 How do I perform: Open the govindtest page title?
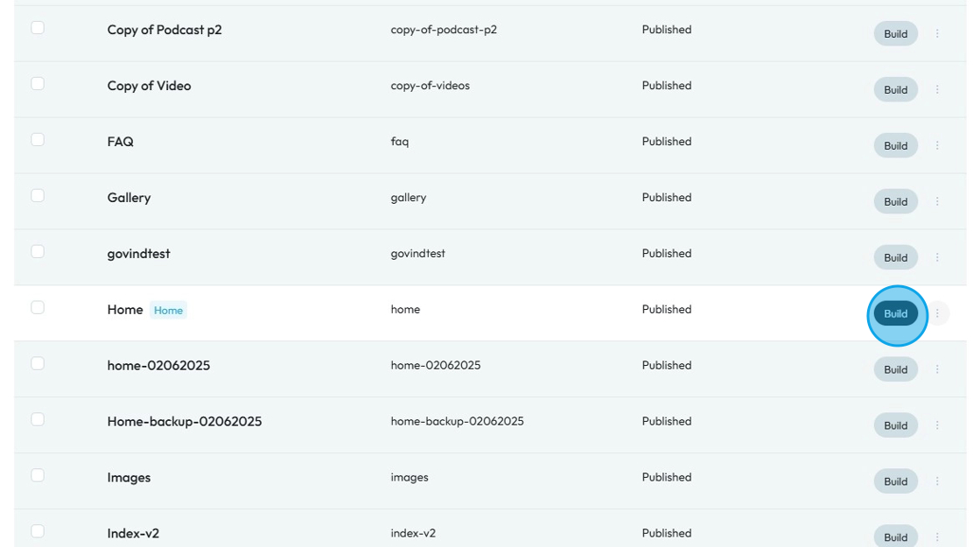[x=138, y=254]
